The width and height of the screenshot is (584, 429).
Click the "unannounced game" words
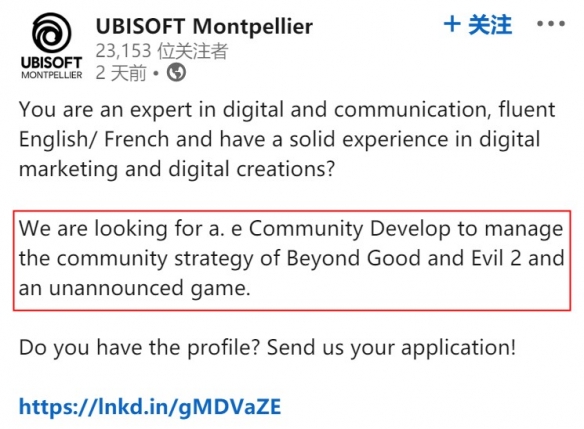click(x=149, y=288)
